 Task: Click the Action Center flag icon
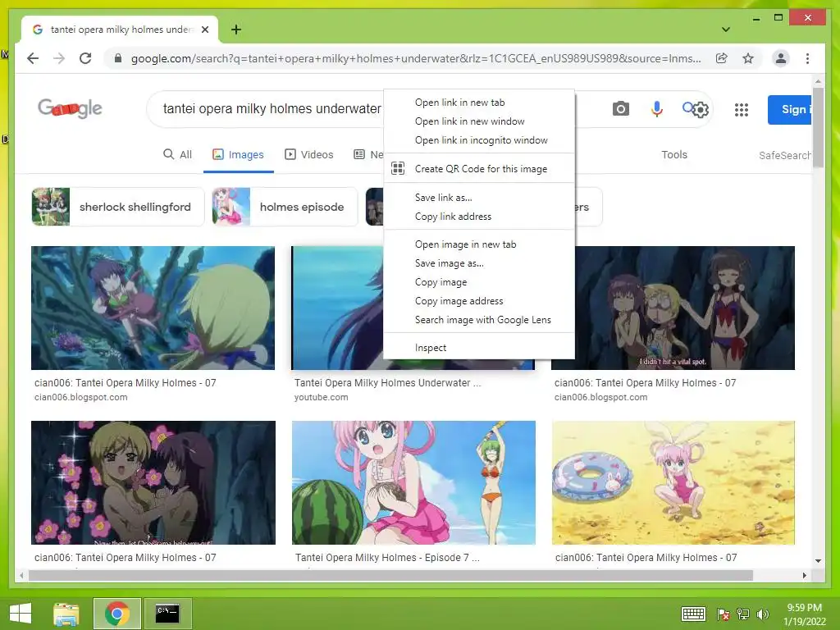(x=724, y=614)
